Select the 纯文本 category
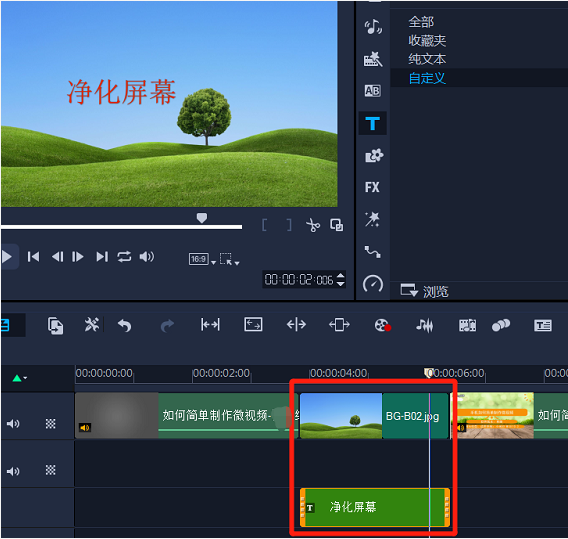The width and height of the screenshot is (568, 539). click(427, 59)
